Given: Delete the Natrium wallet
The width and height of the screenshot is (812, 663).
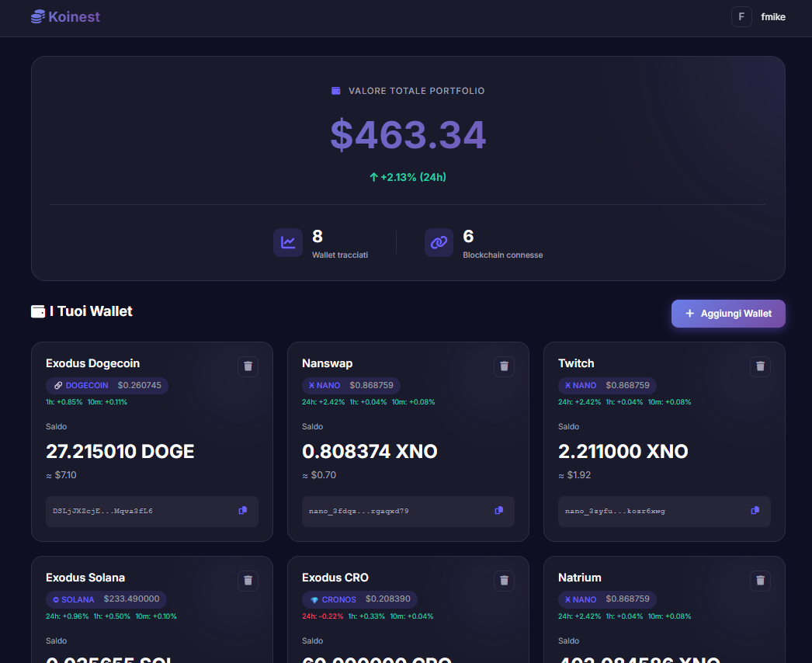Looking at the screenshot, I should pyautogui.click(x=760, y=581).
